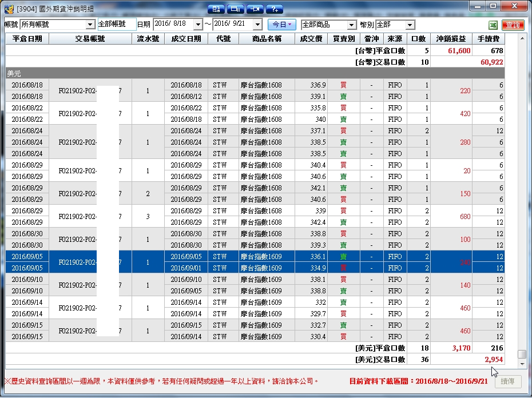Open the 所有帳號 account dropdown
The height and width of the screenshot is (398, 532).
[x=90, y=25]
